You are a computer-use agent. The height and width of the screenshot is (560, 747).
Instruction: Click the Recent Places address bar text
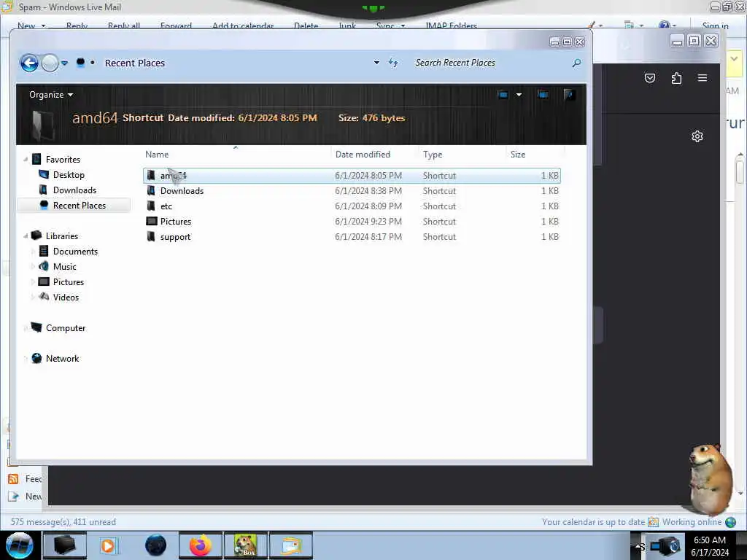coord(135,63)
